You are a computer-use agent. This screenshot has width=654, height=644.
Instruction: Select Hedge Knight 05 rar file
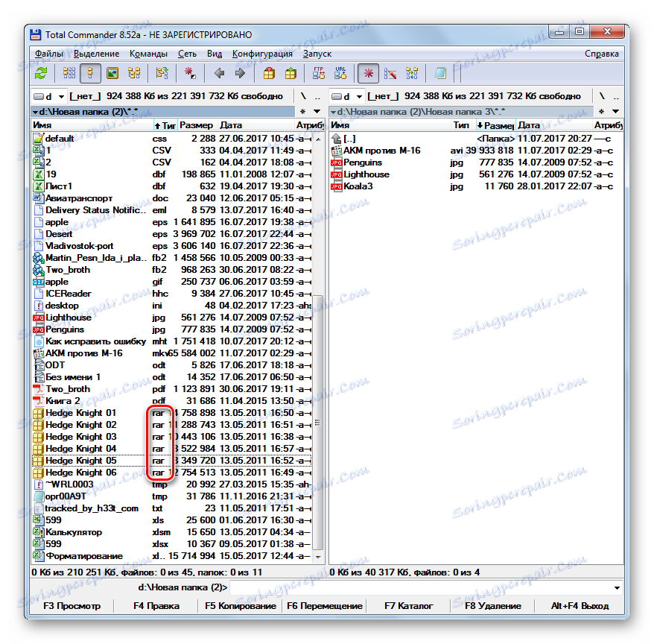pos(171,461)
